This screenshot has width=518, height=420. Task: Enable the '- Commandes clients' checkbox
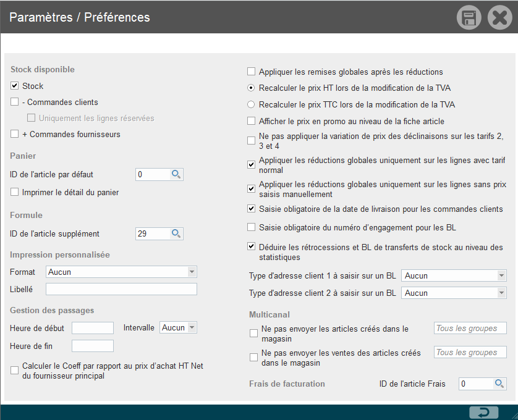coord(15,102)
